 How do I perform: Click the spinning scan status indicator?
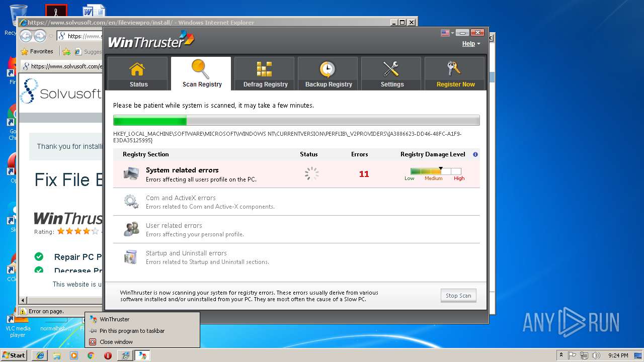pos(312,174)
